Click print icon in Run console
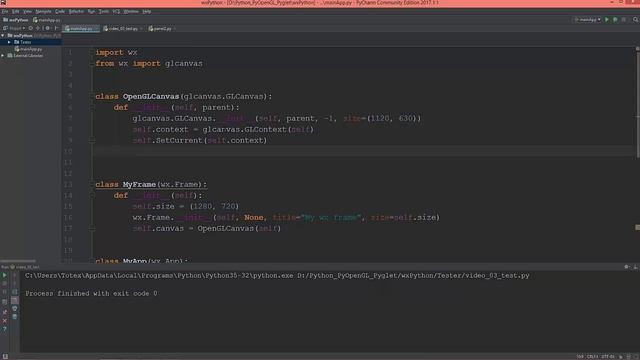This screenshot has height=360, width=640. click(15, 309)
